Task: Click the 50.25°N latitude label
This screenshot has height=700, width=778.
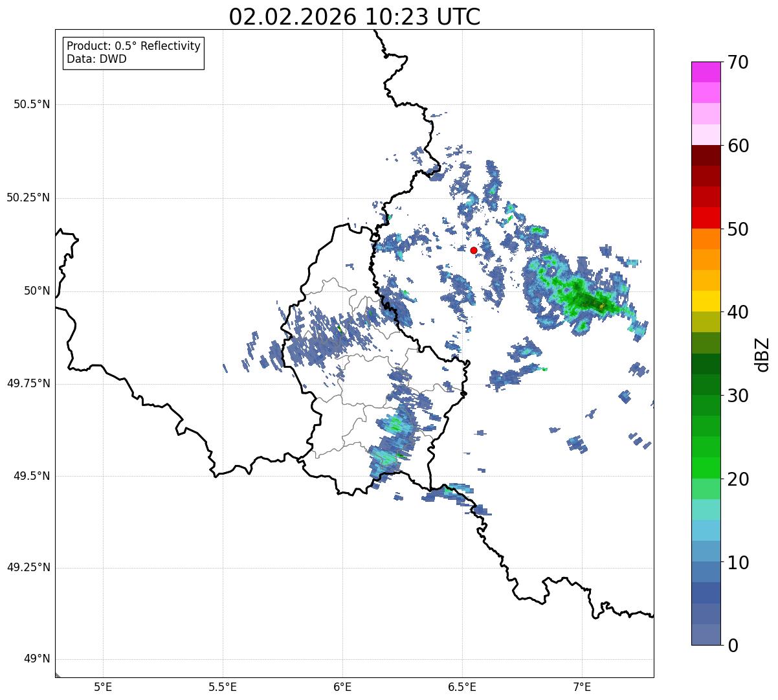Action: click(28, 198)
